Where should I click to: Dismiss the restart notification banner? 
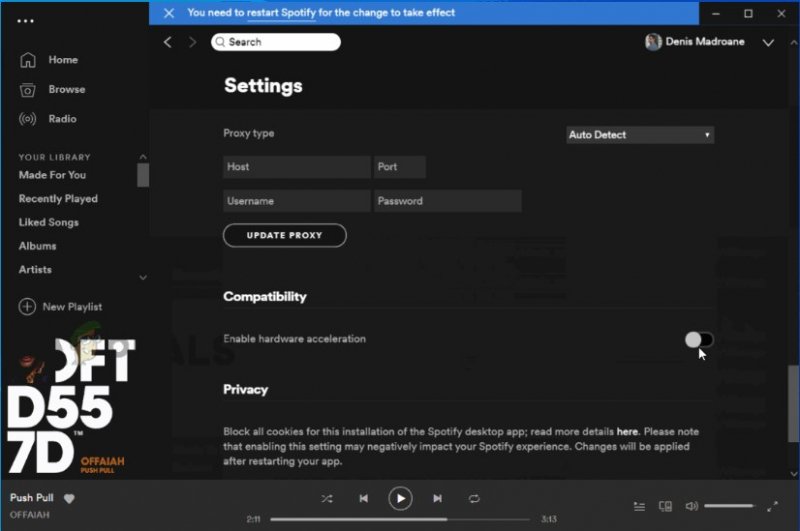click(169, 13)
